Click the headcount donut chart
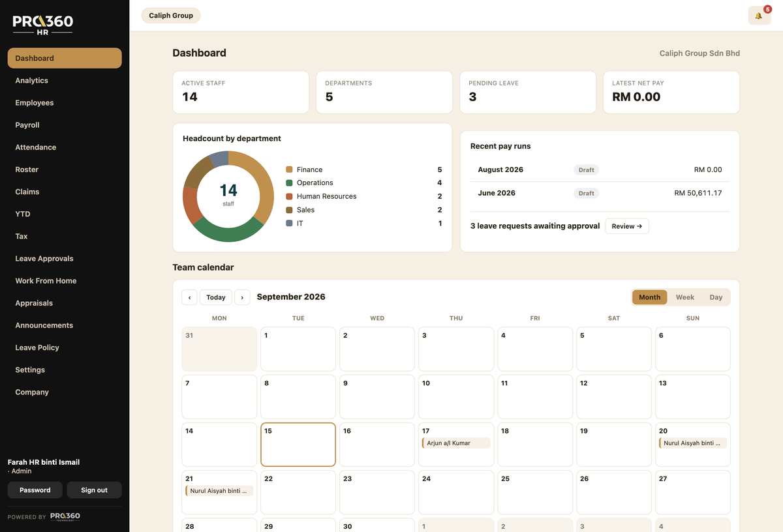This screenshot has width=783, height=532. tap(228, 196)
